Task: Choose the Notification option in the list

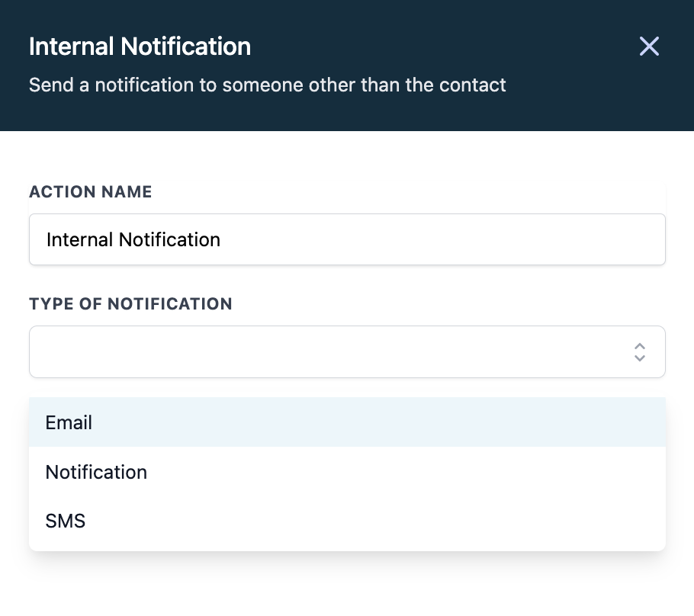Action: click(x=96, y=472)
